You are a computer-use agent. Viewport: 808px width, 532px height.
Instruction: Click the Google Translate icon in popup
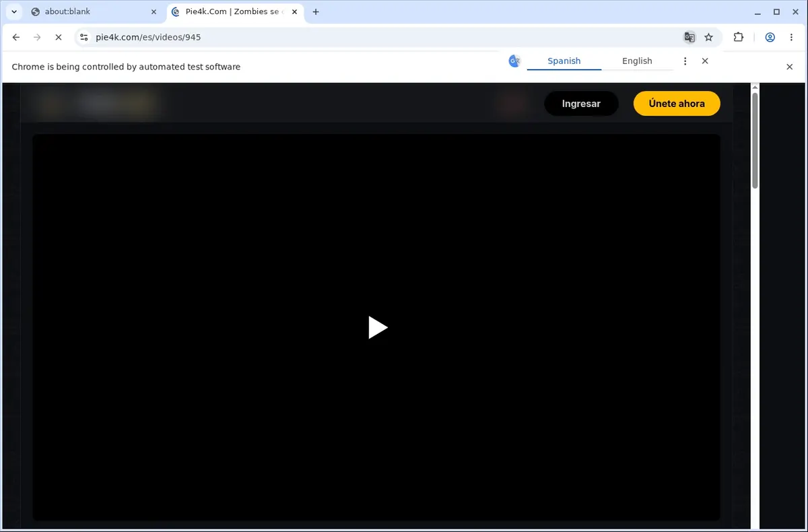[x=514, y=61]
